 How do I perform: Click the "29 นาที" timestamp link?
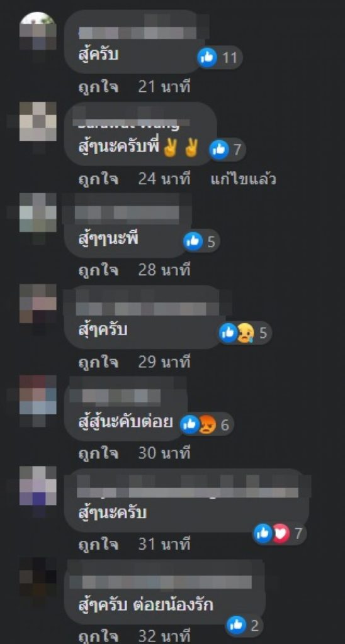point(164,362)
